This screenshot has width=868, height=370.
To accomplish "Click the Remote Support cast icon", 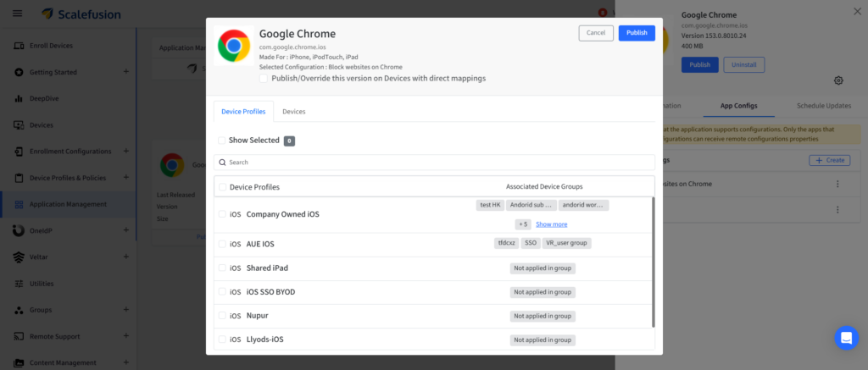I will 19,336.
